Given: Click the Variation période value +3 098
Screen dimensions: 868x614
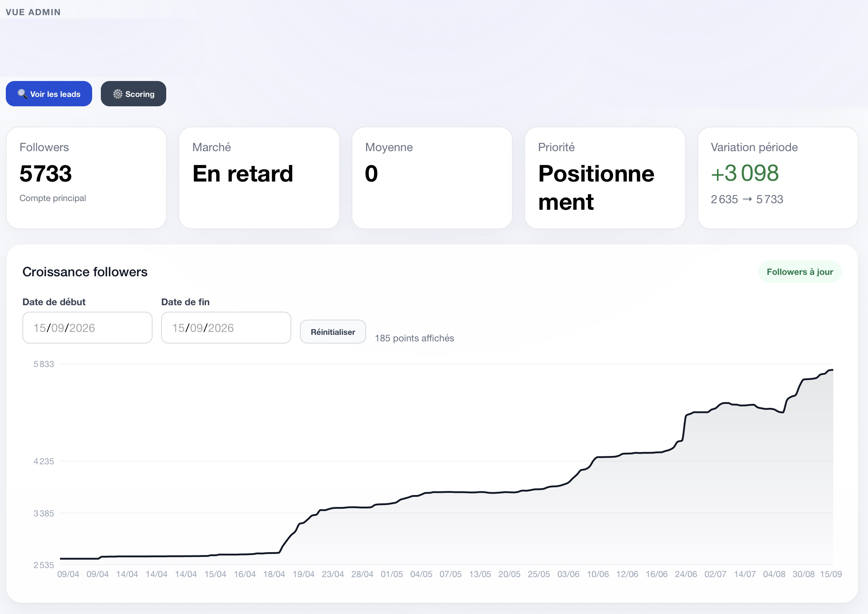Looking at the screenshot, I should [745, 173].
